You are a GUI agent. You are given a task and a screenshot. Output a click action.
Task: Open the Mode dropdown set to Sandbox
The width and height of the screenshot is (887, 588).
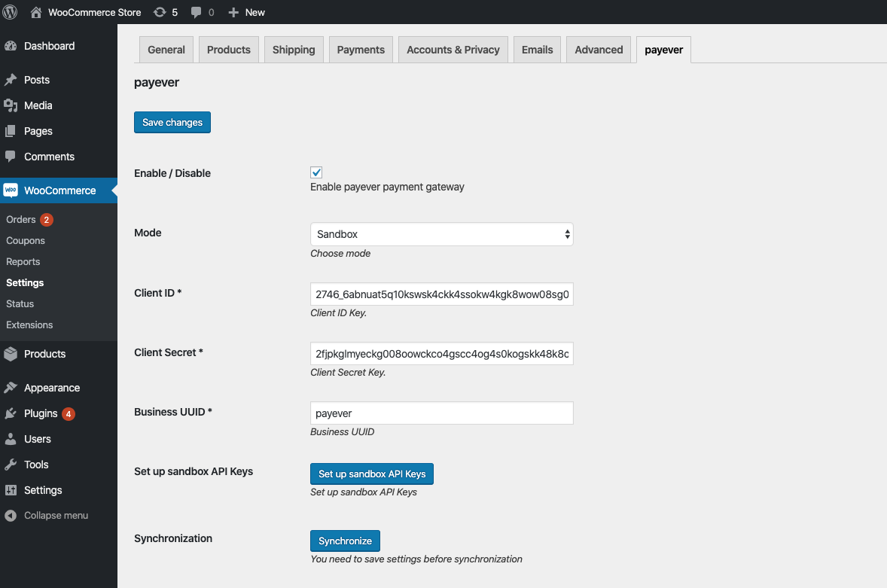(x=442, y=234)
